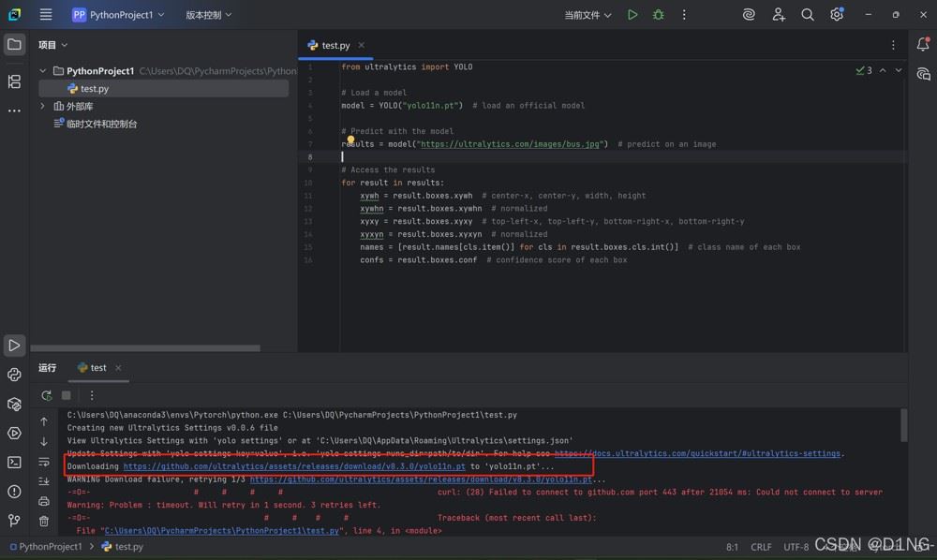937x560 pixels.
Task: Select test.py in the project tree
Action: point(94,89)
